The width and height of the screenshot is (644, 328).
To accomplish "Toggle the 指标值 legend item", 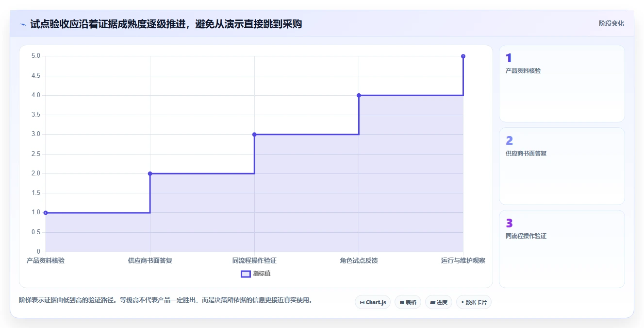I will (256, 274).
